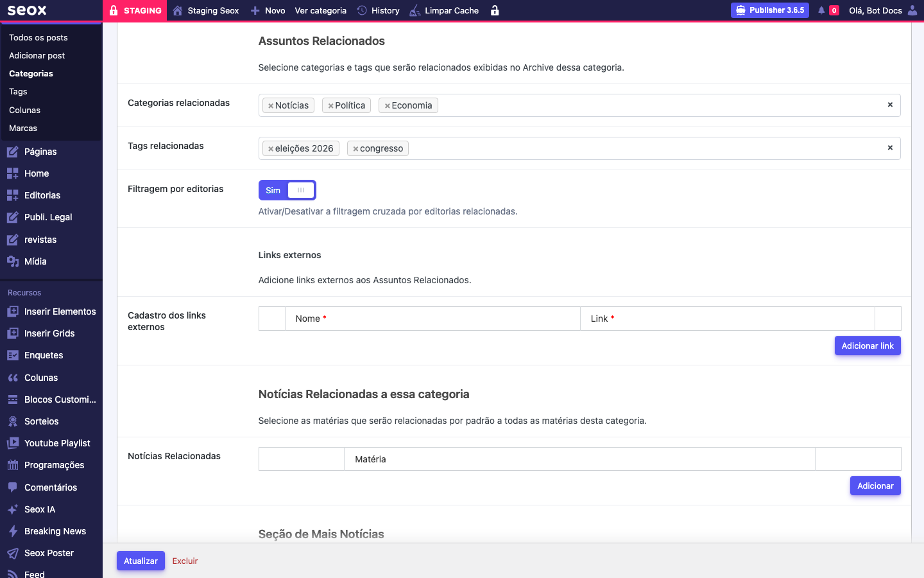The image size is (924, 578).
Task: Open Adicionar post submenu item
Action: pyautogui.click(x=37, y=55)
